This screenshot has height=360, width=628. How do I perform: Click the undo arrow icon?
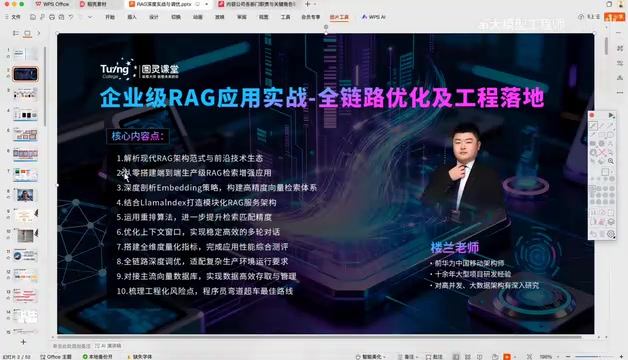click(x=71, y=17)
